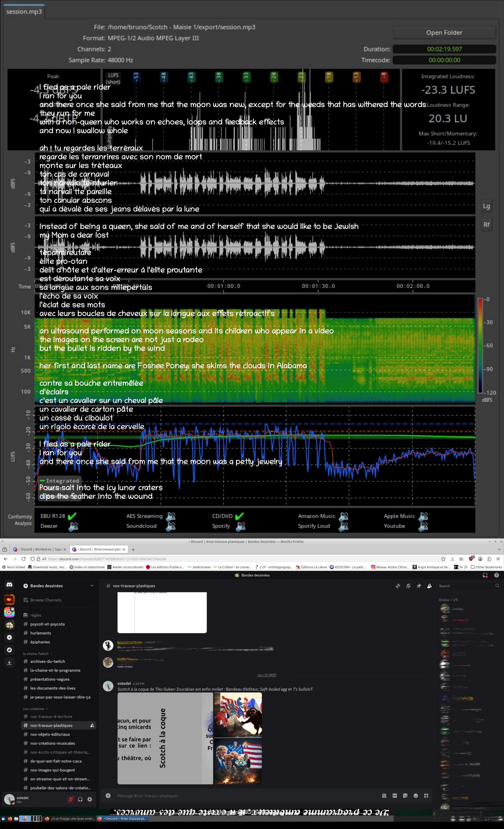The width and height of the screenshot is (504, 829).
Task: Open Most Visited bookmarks menu
Action: click(13, 567)
